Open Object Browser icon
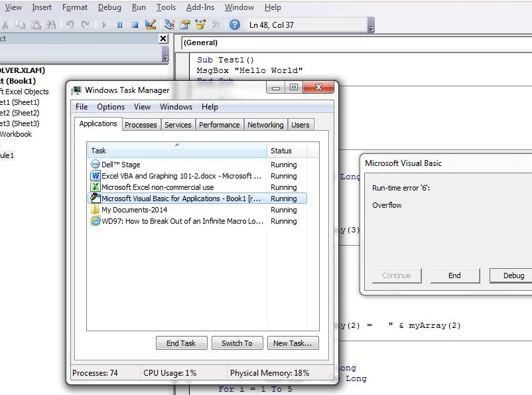Image resolution: width=532 pixels, height=395 pixels. (x=200, y=25)
